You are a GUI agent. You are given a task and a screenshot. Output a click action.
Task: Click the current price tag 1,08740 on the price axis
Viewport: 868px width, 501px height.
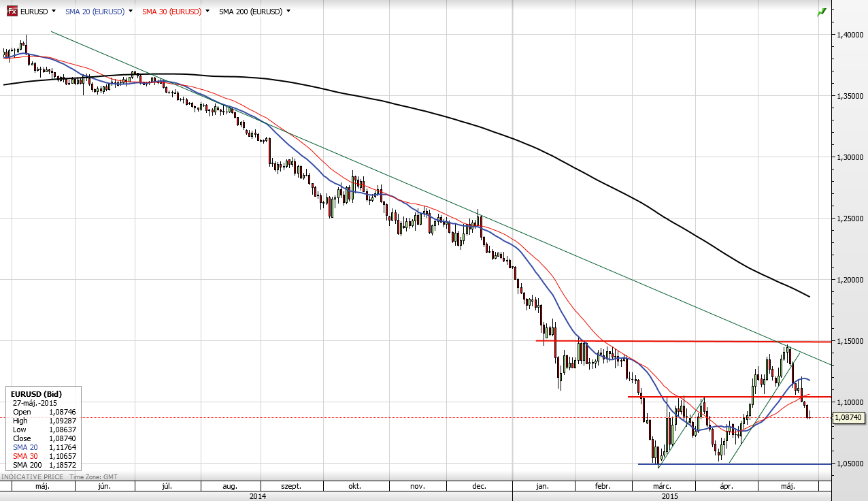coord(848,417)
